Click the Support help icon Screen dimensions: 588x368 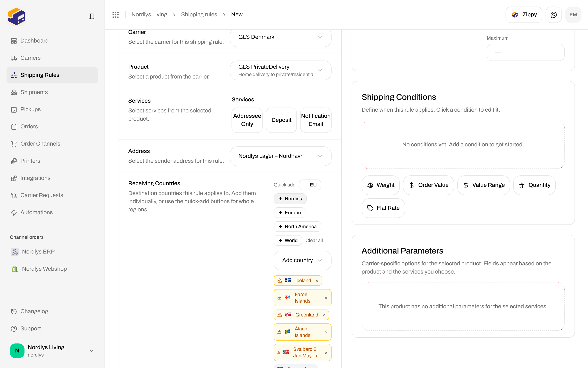[14, 329]
